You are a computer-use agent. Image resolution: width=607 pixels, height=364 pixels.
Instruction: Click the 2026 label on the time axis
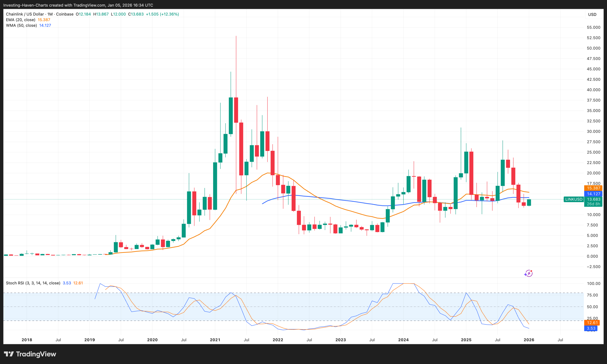(529, 340)
